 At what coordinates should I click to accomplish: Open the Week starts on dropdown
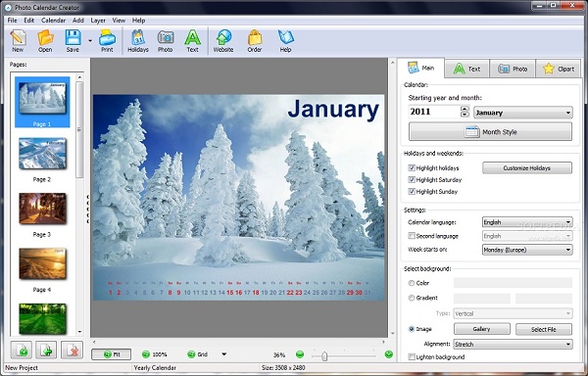coord(527,250)
